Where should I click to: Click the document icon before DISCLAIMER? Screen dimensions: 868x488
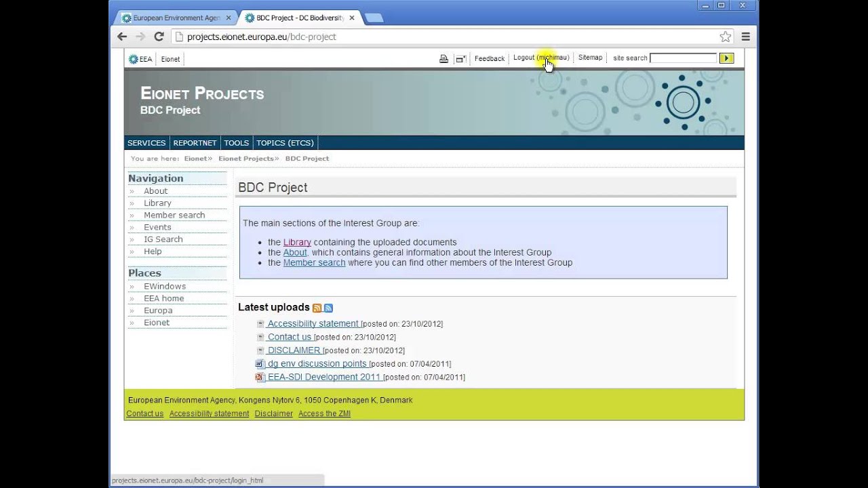260,350
